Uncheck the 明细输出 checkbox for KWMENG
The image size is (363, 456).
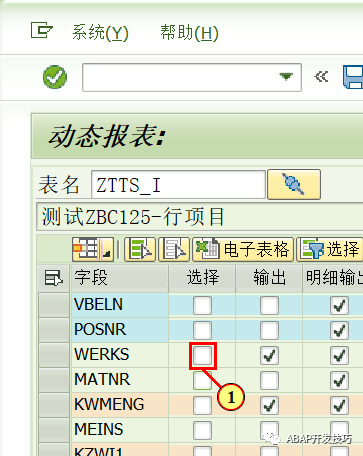[339, 405]
